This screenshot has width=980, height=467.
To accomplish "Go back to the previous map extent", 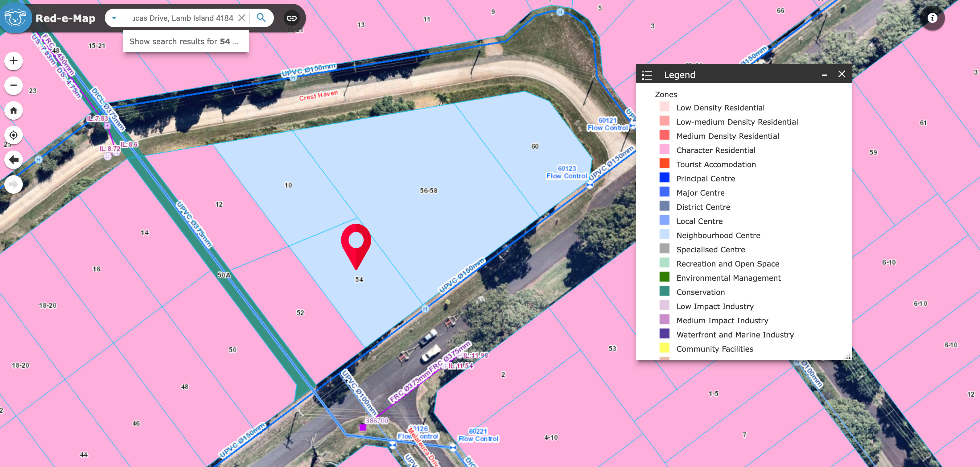I will pos(14,160).
